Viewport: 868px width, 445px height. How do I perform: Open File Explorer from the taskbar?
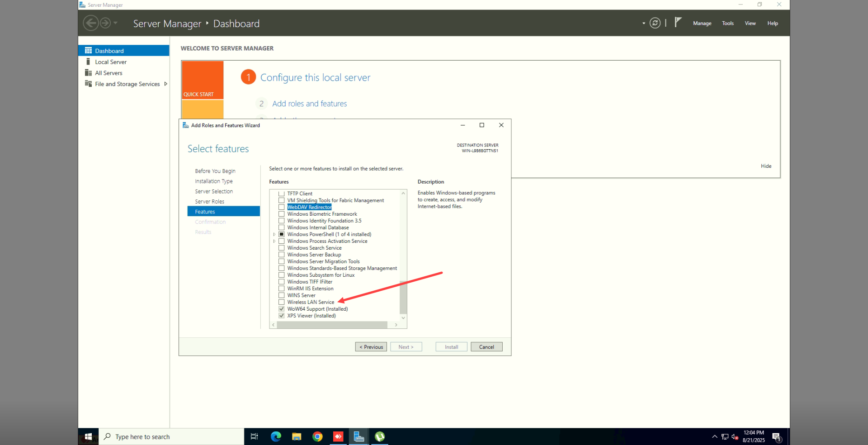(x=297, y=436)
